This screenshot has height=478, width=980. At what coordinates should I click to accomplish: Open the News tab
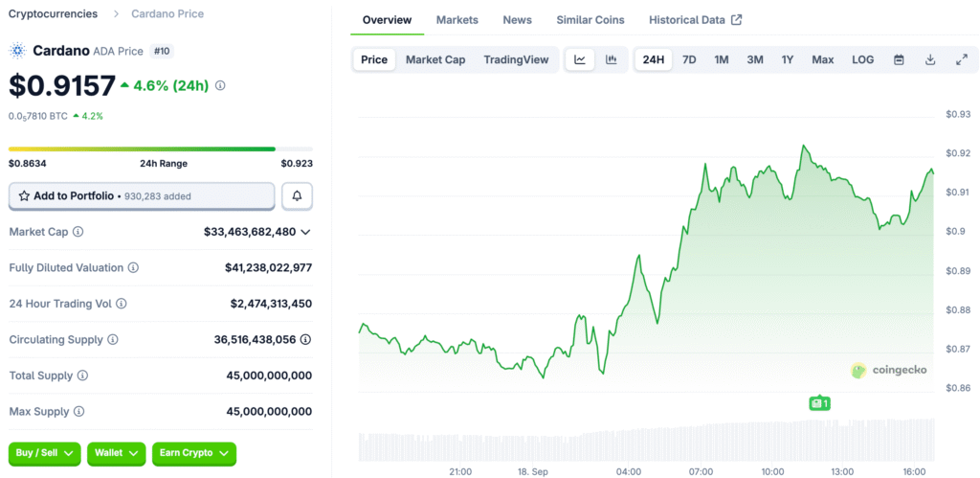click(x=518, y=20)
